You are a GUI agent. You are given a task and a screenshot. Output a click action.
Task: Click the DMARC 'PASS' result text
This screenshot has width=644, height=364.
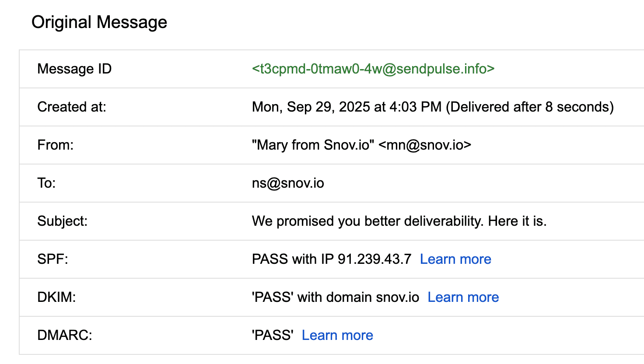273,335
